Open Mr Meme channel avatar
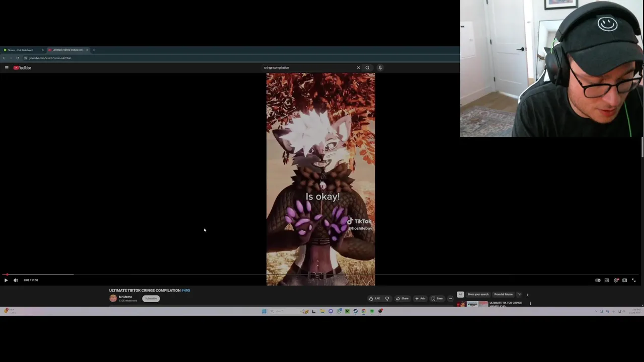 point(113,298)
